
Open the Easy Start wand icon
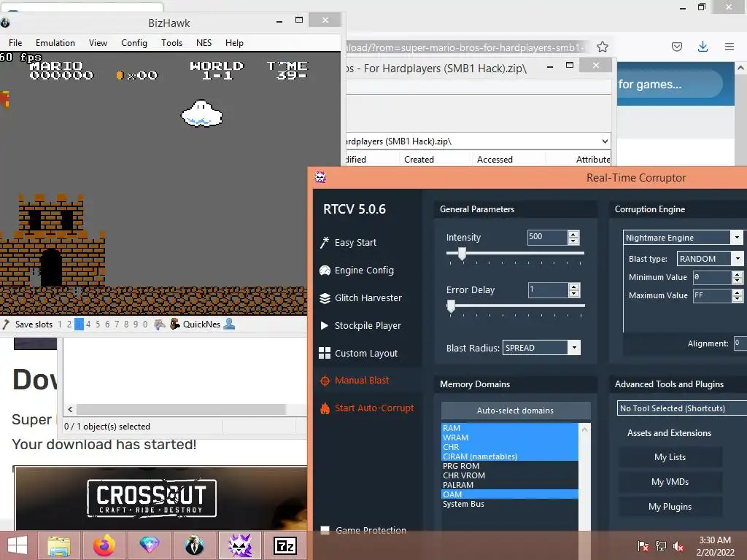point(325,242)
